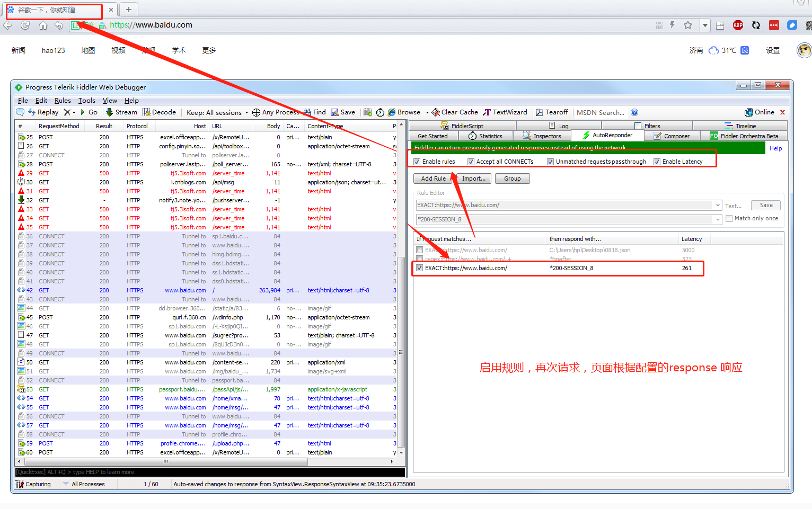812x509 pixels.
Task: Sort sessions by the Result column
Action: tap(104, 126)
